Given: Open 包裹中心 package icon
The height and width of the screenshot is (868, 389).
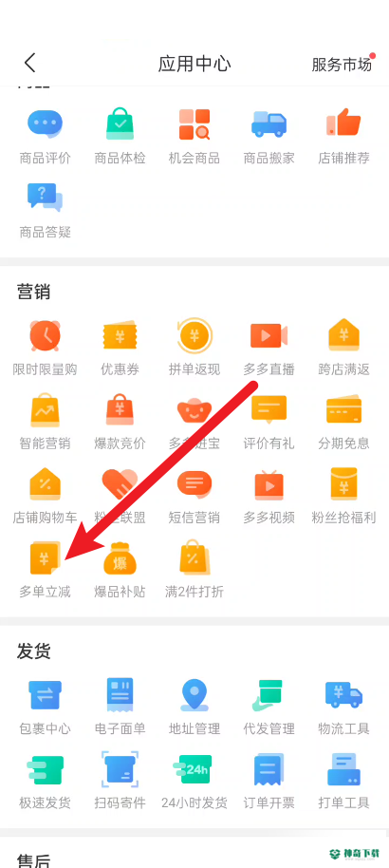Looking at the screenshot, I should point(45,694).
